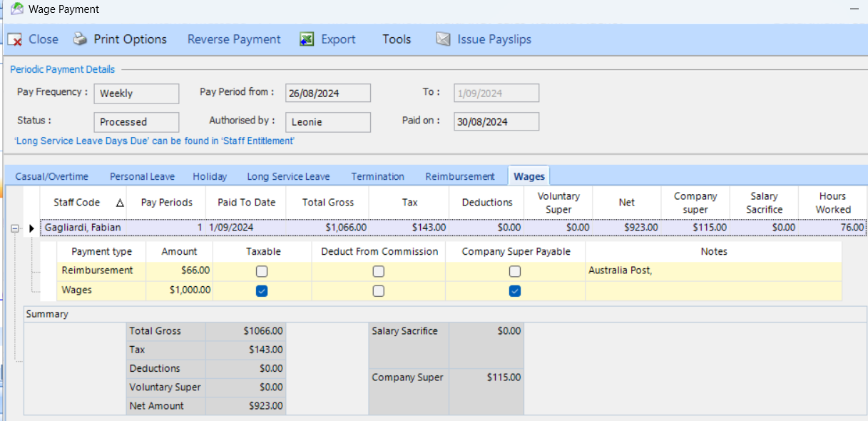This screenshot has width=868, height=421.
Task: Collapse the Gagliardi, Fabian row expander
Action: click(14, 228)
